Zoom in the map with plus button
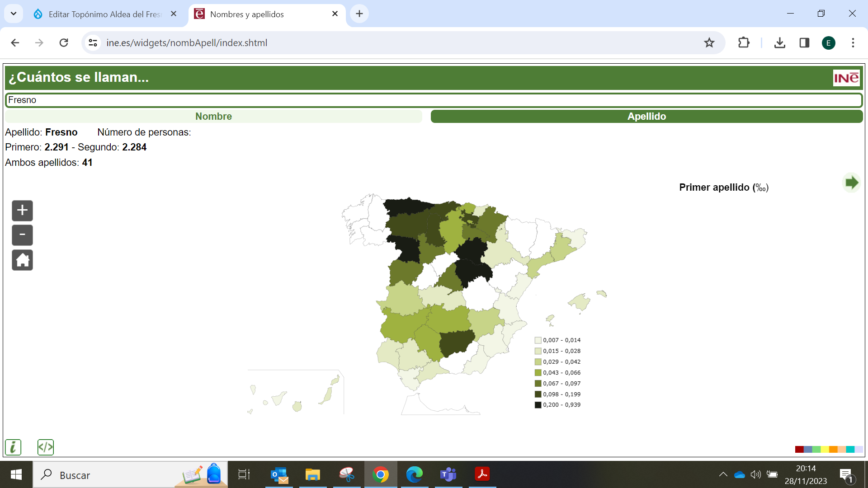Viewport: 868px width, 488px height. pyautogui.click(x=22, y=211)
